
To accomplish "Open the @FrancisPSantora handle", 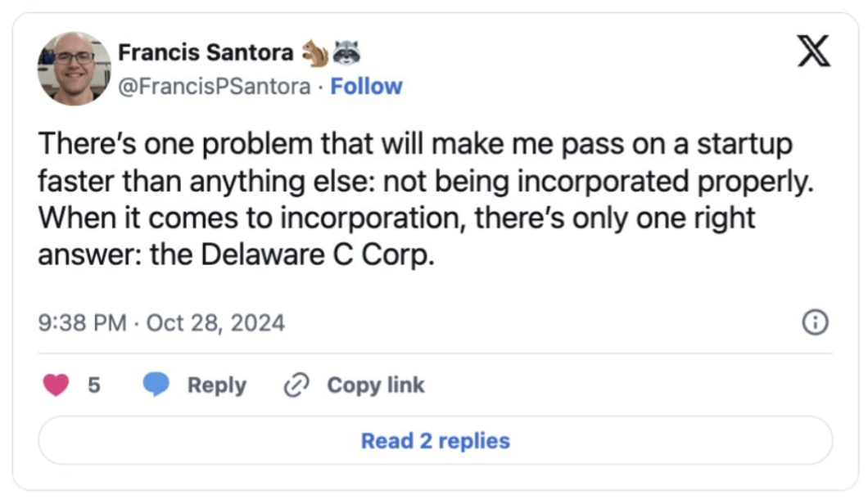I will (215, 86).
